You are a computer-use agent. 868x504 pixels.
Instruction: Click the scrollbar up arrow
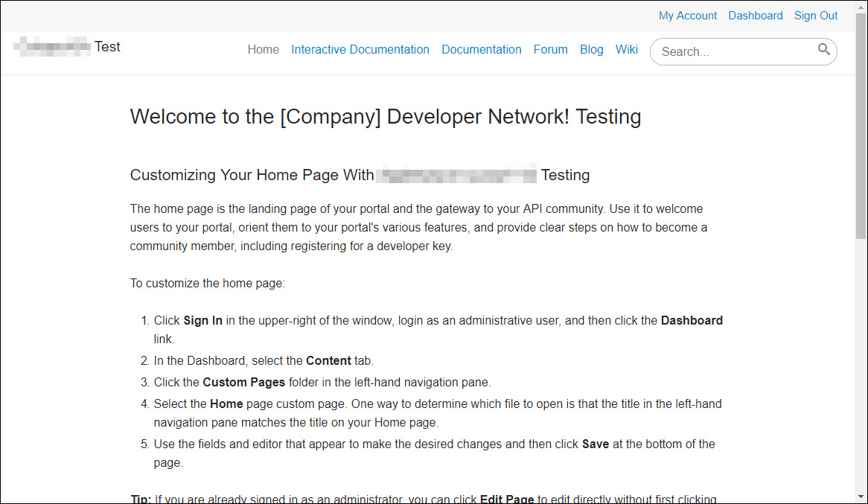861,7
